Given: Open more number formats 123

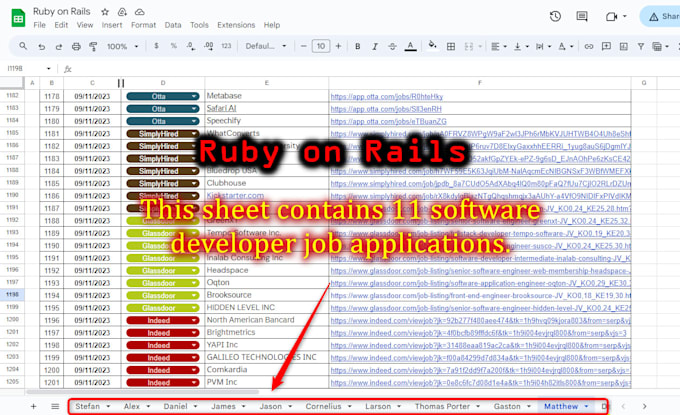Looking at the screenshot, I should [226, 46].
